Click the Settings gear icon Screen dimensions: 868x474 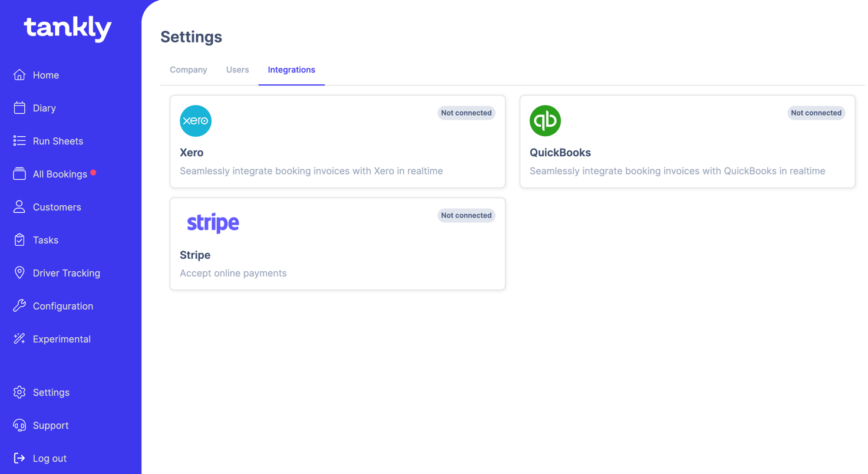point(19,392)
